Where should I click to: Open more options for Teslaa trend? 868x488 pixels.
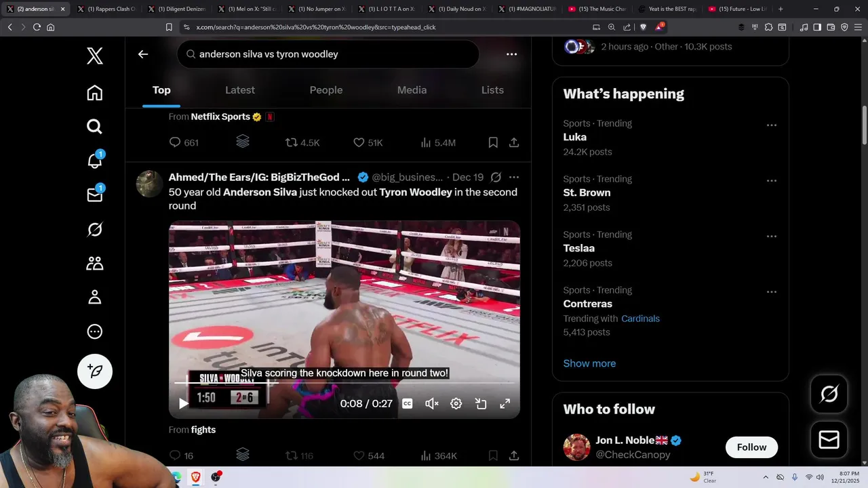pyautogui.click(x=771, y=236)
